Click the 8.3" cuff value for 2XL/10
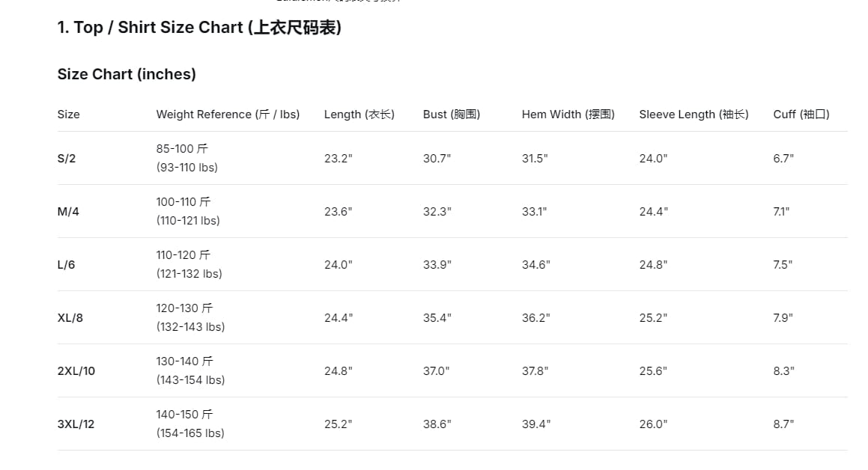Viewport: 868px width, 470px height. click(x=784, y=371)
